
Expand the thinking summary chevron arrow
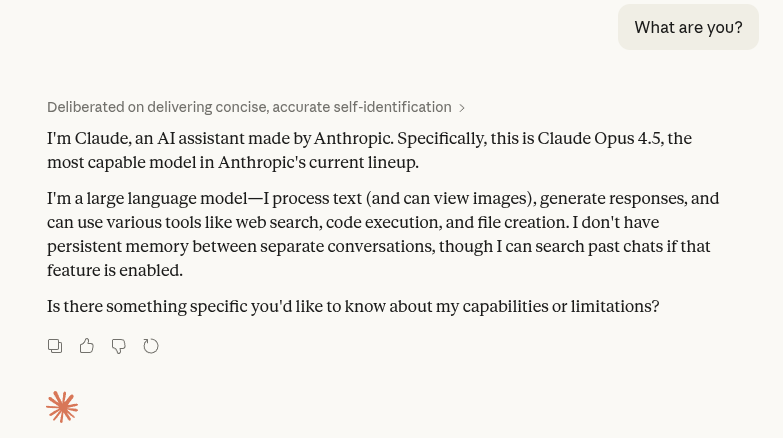(462, 108)
